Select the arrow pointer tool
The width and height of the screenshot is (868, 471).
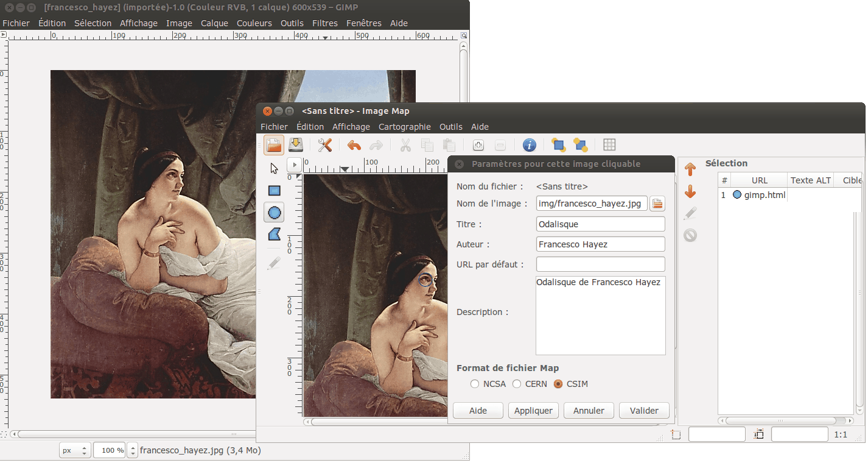(275, 168)
